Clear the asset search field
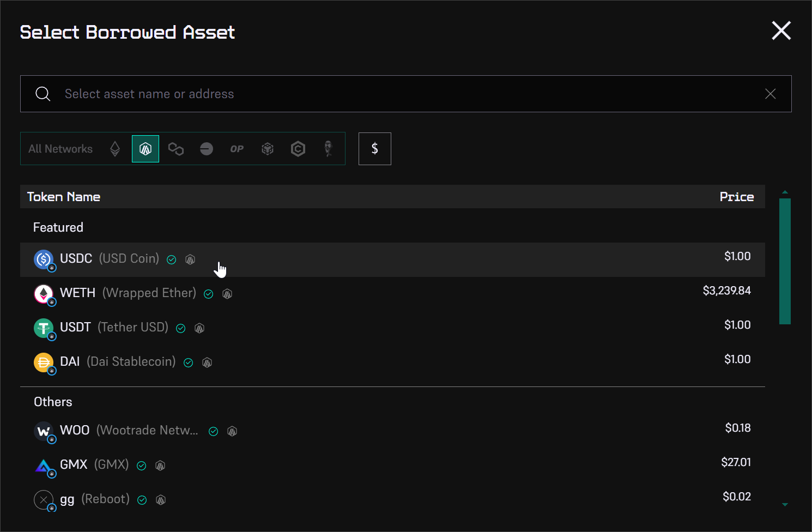Image resolution: width=812 pixels, height=532 pixels. [770, 94]
